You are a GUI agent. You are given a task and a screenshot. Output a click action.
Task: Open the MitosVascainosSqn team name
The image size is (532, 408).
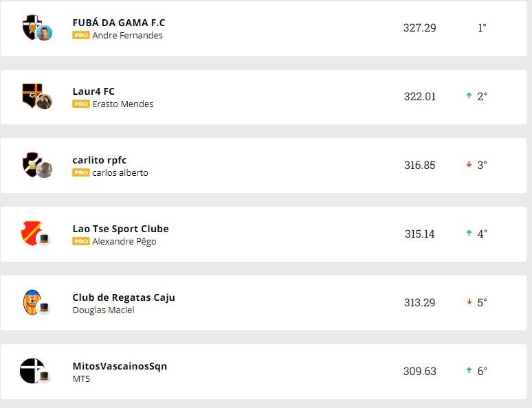click(x=120, y=366)
